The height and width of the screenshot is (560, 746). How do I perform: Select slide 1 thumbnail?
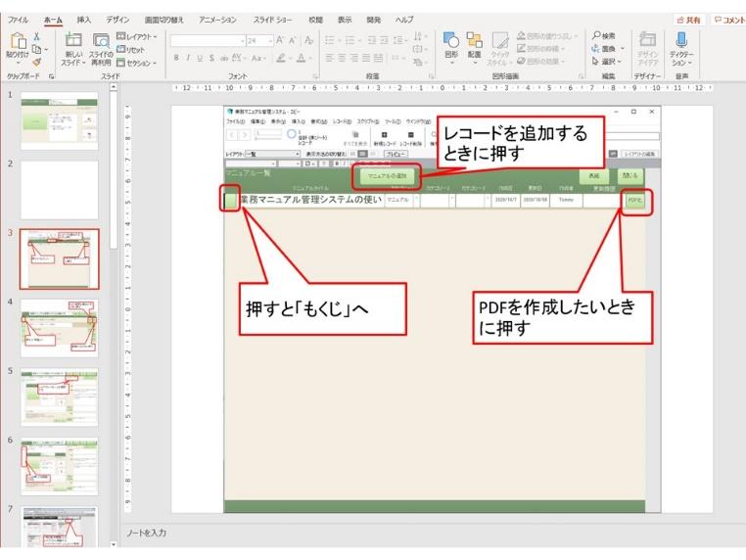coord(60,120)
